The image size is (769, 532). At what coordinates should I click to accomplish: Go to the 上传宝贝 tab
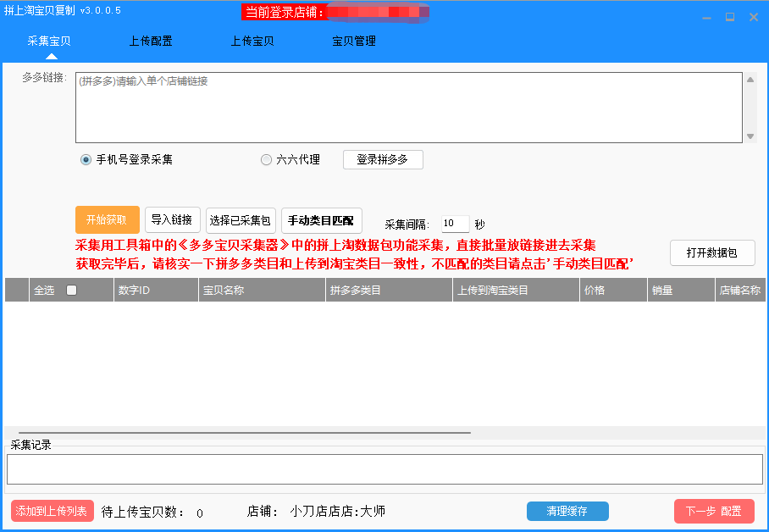(252, 42)
